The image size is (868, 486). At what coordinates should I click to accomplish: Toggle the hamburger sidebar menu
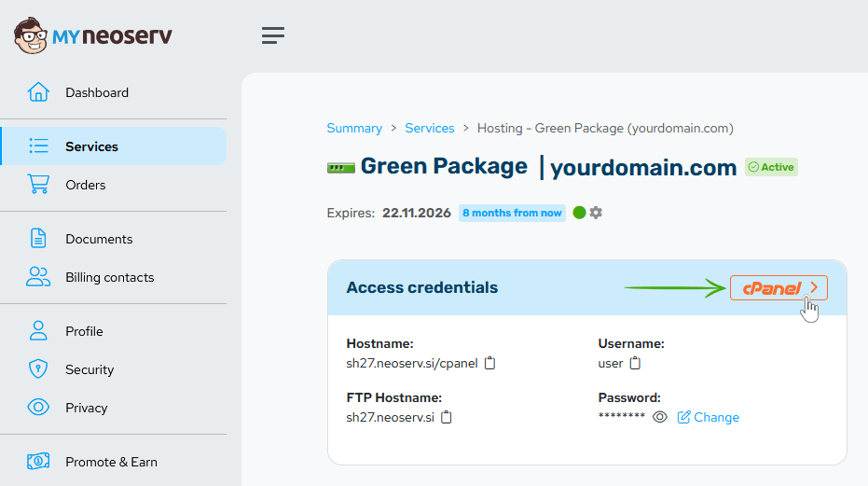pos(273,35)
